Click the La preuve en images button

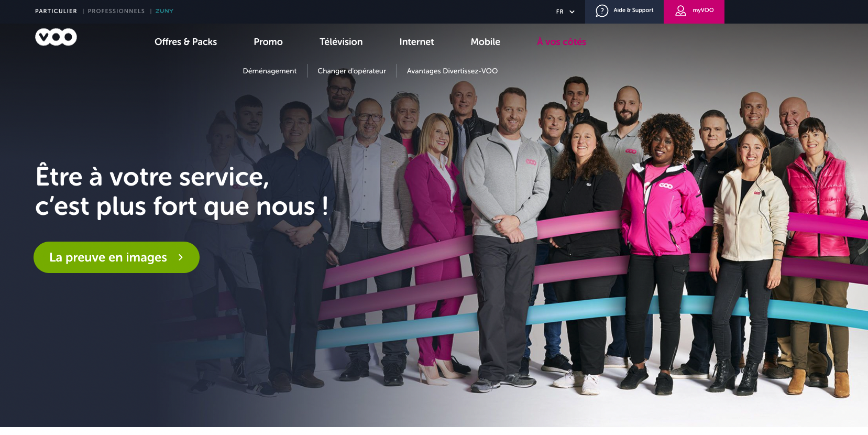116,257
